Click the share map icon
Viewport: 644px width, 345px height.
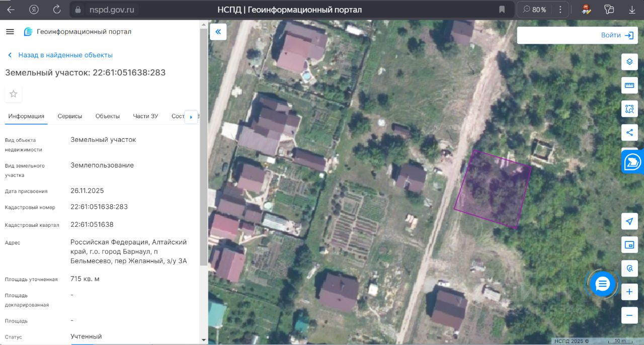pyautogui.click(x=629, y=132)
